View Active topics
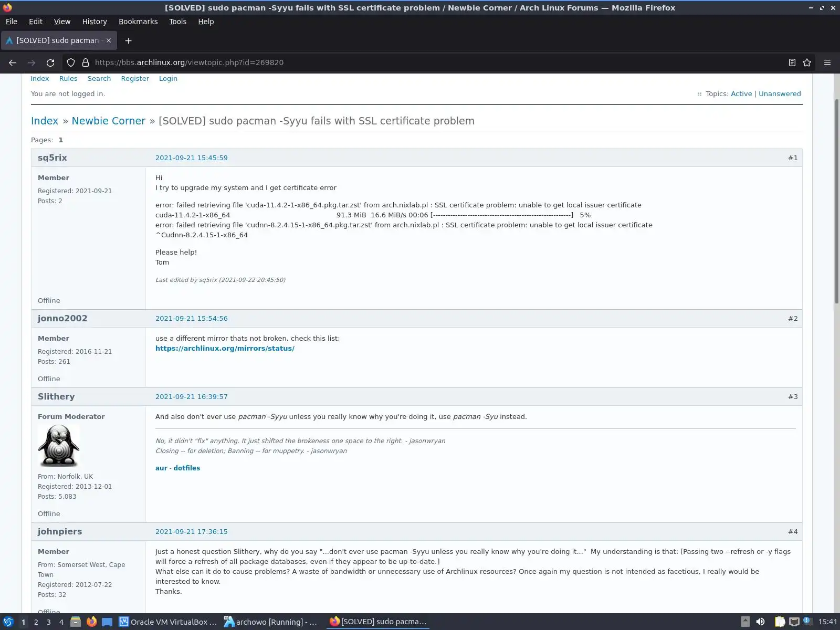Image resolution: width=840 pixels, height=630 pixels. pyautogui.click(x=741, y=94)
